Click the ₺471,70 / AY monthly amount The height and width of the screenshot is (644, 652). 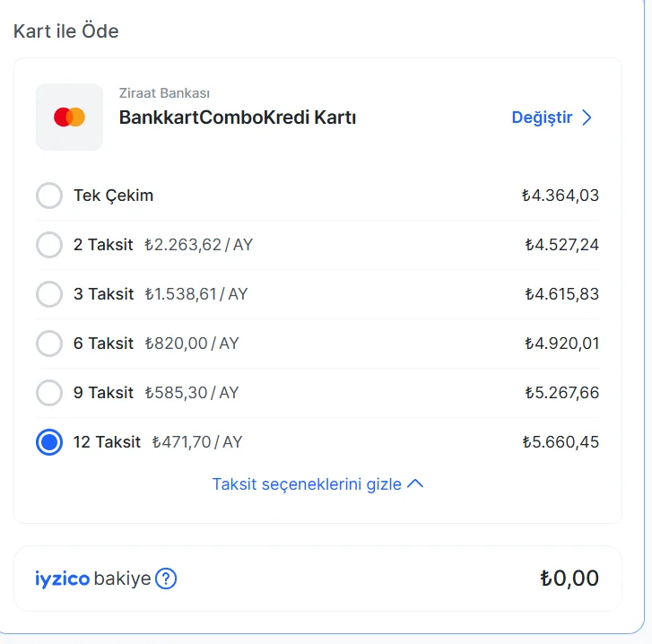[x=197, y=442]
